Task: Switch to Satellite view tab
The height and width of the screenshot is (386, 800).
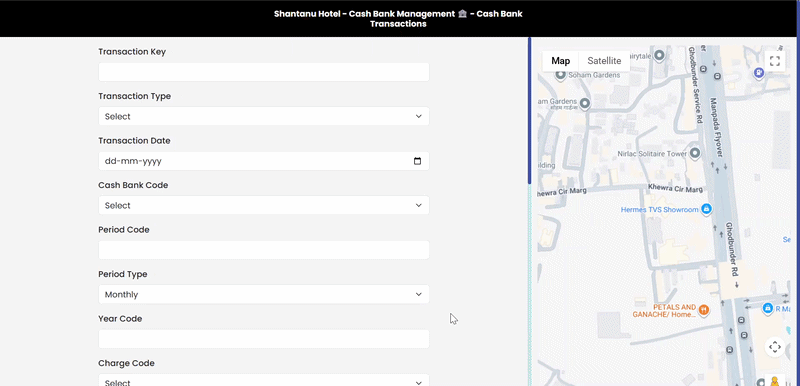Action: tap(604, 61)
